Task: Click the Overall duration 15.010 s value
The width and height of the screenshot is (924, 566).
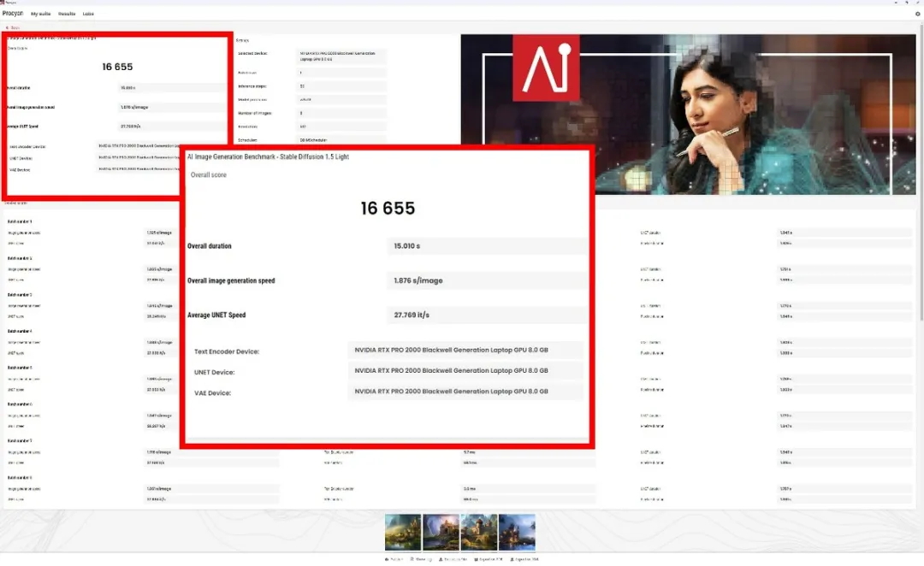Action: [486, 246]
